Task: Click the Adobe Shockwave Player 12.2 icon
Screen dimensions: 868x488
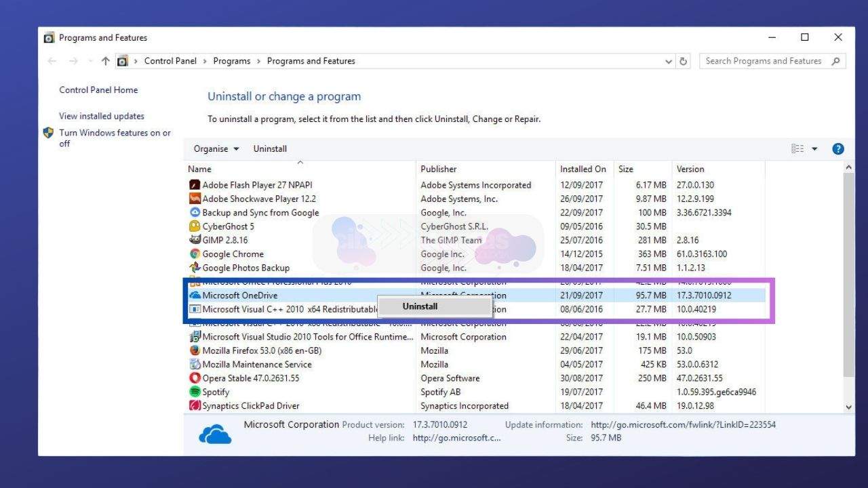Action: pyautogui.click(x=195, y=199)
